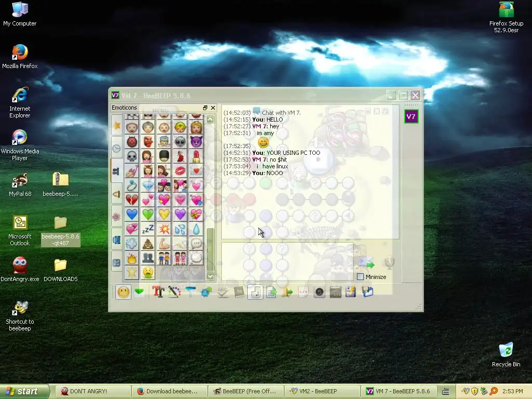Insert the water droplet emoticon
This screenshot has height=399, width=532.
[x=196, y=229]
